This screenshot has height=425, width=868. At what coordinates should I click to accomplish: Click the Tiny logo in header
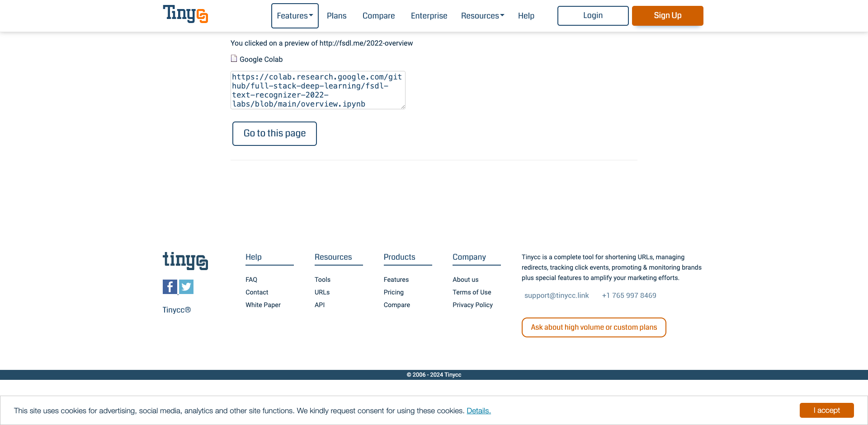coord(185,14)
